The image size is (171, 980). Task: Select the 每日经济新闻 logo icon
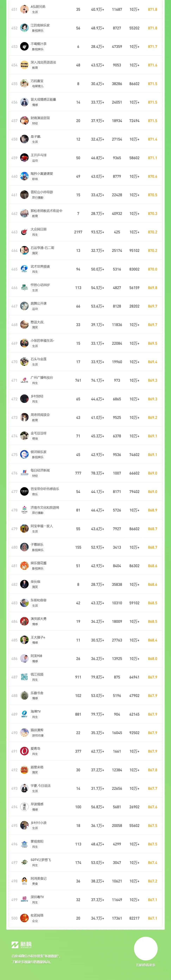point(24,473)
